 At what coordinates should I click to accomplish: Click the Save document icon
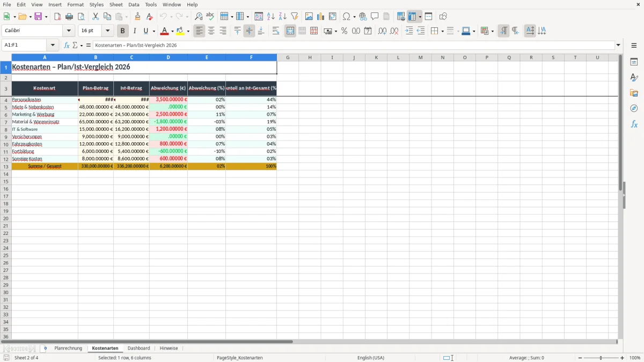[x=38, y=17]
